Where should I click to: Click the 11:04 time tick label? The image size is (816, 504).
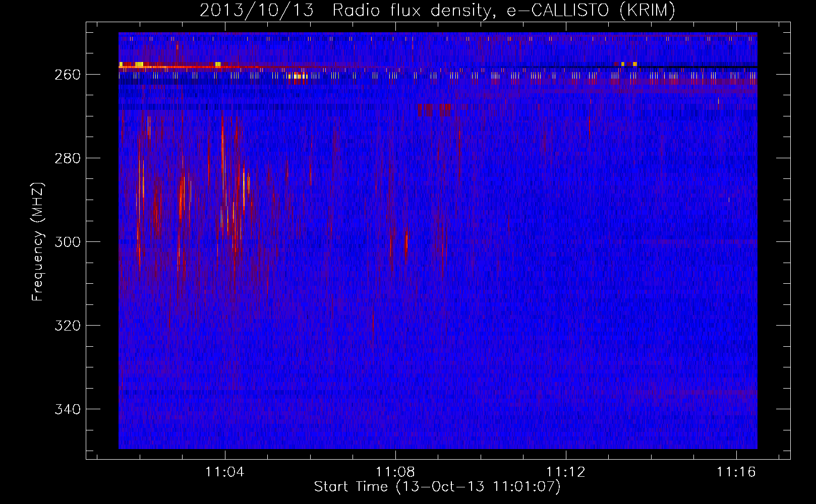(x=225, y=472)
